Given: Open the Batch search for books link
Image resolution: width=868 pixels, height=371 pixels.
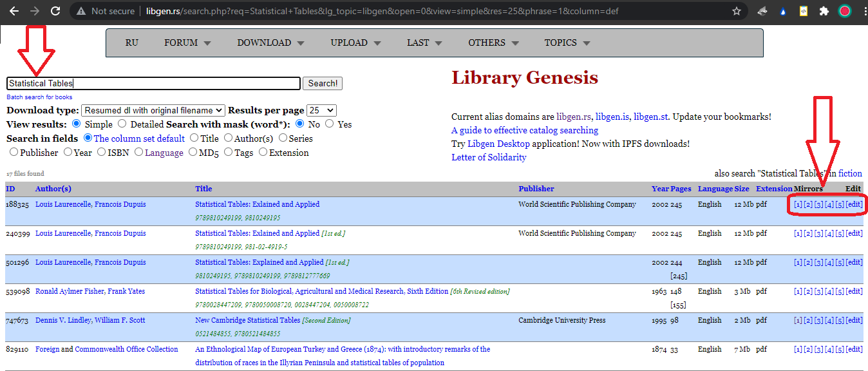Looking at the screenshot, I should (x=39, y=97).
